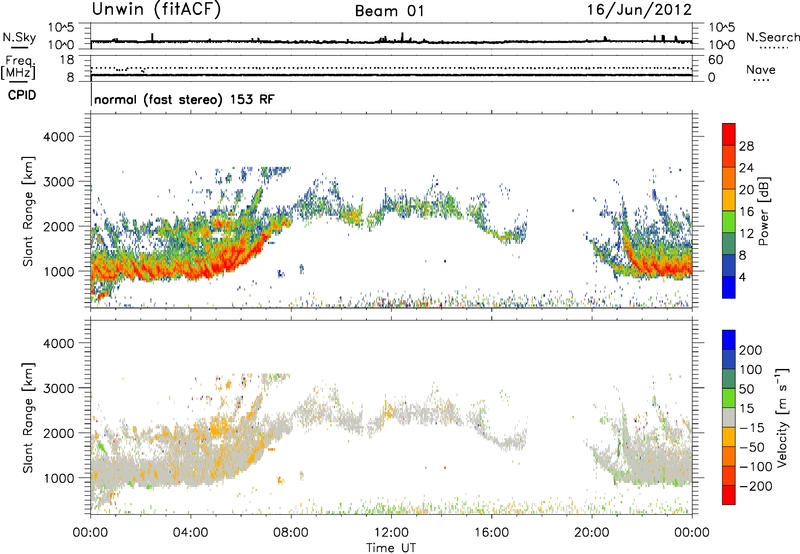Select the "16:00" time tick label
The height and width of the screenshot is (554, 800).
click(491, 533)
